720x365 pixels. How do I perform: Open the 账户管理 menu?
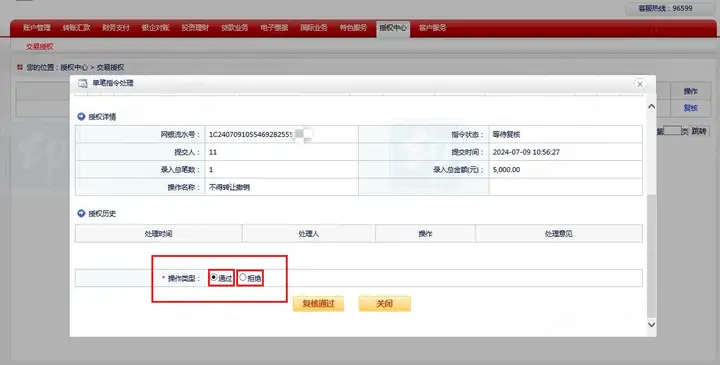[37, 28]
